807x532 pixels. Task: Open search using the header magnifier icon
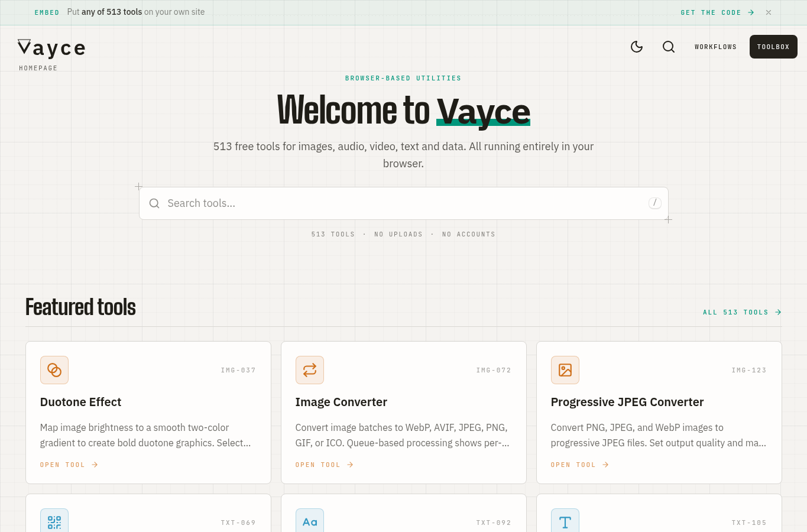669,47
